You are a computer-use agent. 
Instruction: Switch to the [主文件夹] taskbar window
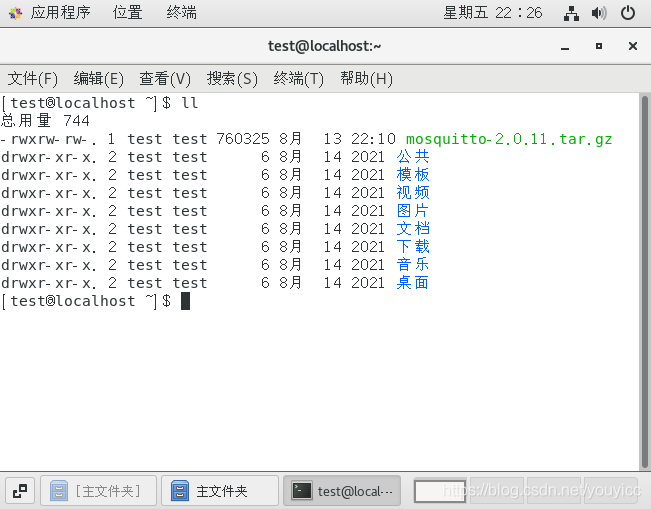coord(98,491)
